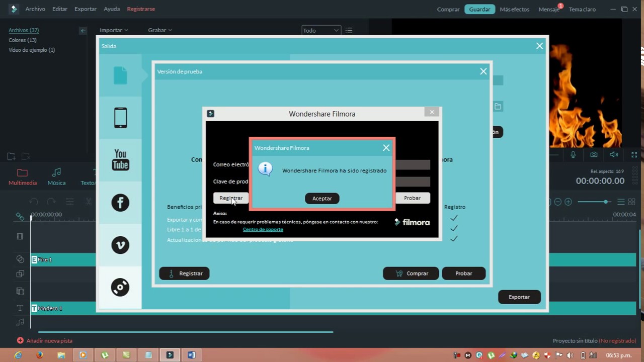This screenshot has height=362, width=644.
Task: Open the Centro de soporte link
Action: (263, 229)
